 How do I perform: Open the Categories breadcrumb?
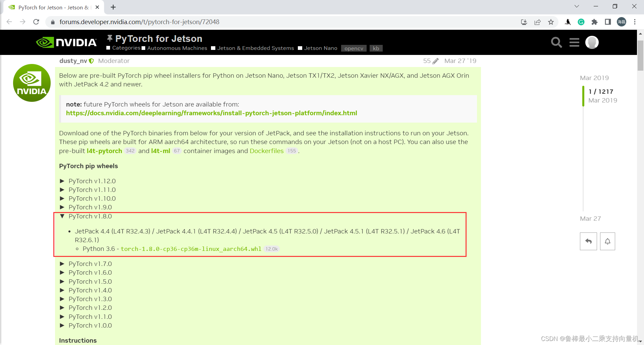click(x=123, y=48)
